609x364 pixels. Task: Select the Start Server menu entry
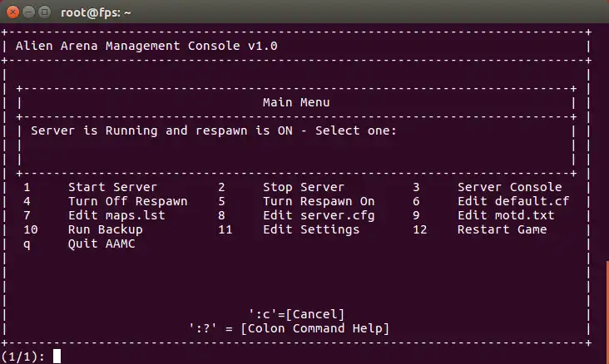point(112,187)
